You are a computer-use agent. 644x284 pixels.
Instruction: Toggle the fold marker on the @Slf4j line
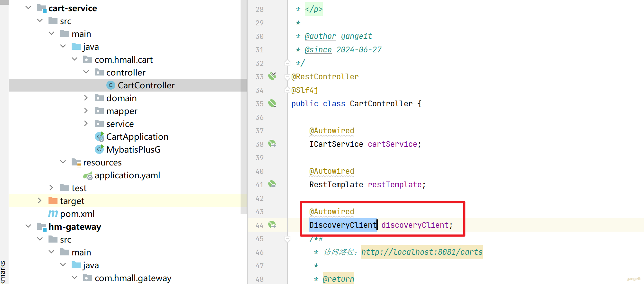pyautogui.click(x=287, y=90)
